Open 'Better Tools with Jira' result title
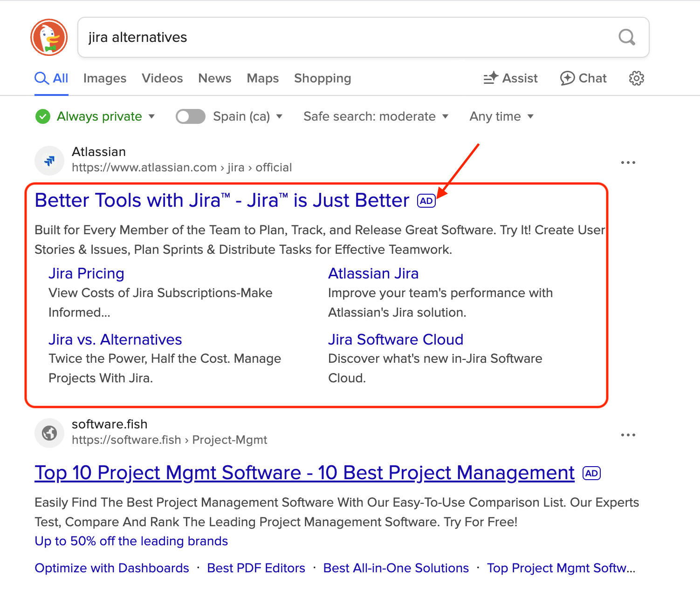 [x=222, y=201]
